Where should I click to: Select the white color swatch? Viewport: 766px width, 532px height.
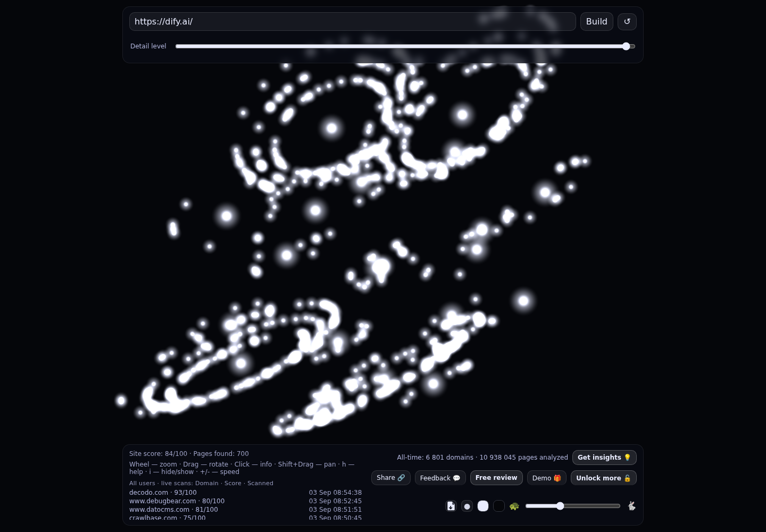click(x=483, y=506)
